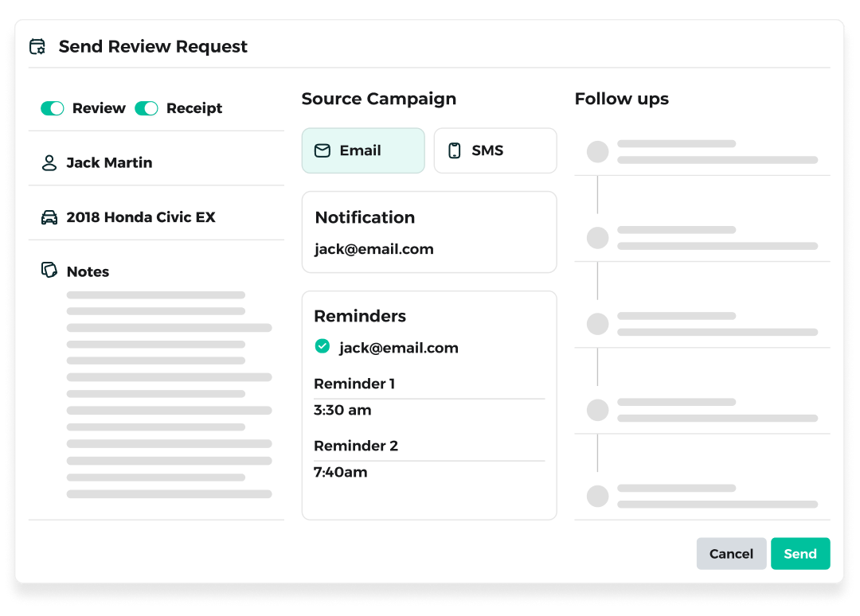
Task: Switch to the SMS source campaign tab
Action: pos(495,150)
